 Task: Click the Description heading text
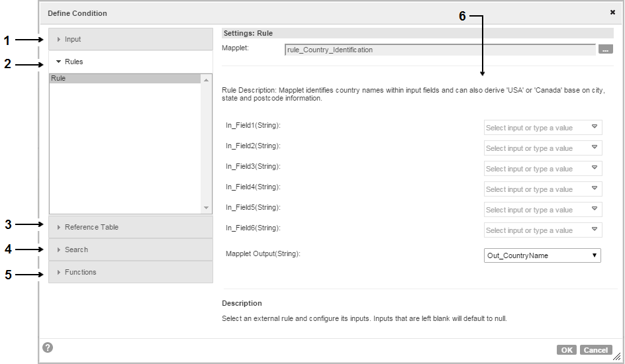tap(242, 304)
